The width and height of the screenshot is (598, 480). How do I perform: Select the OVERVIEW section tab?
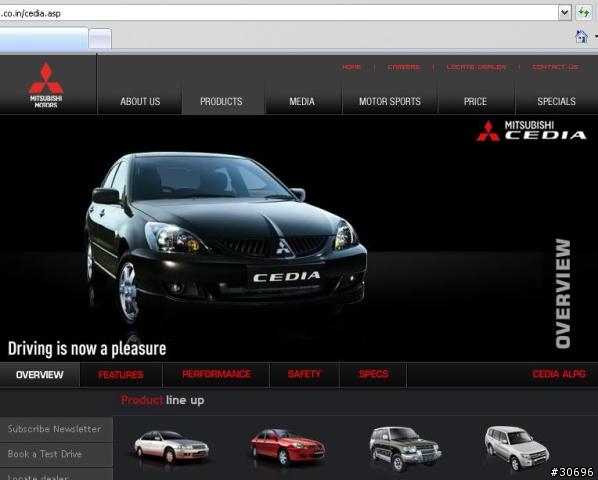tap(40, 375)
